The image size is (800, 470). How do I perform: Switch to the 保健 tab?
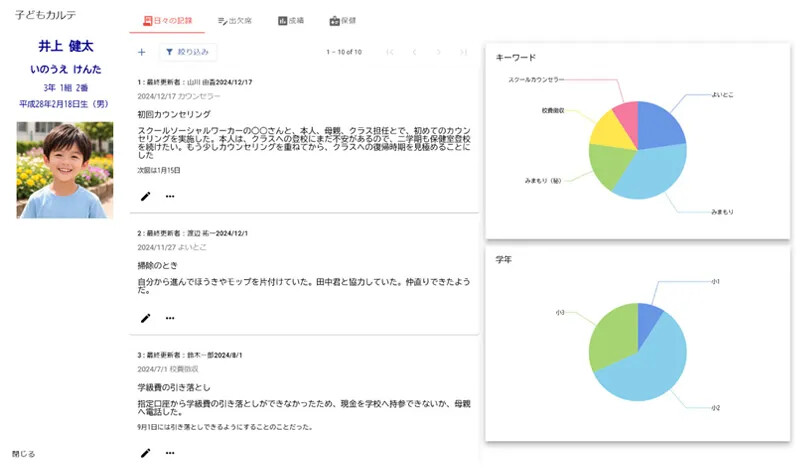pyautogui.click(x=343, y=21)
